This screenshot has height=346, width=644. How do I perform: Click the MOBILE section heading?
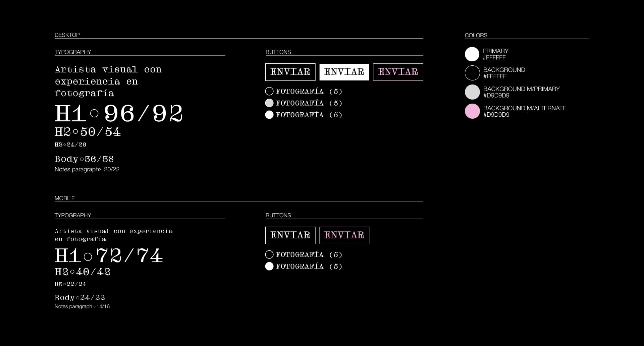pos(65,198)
